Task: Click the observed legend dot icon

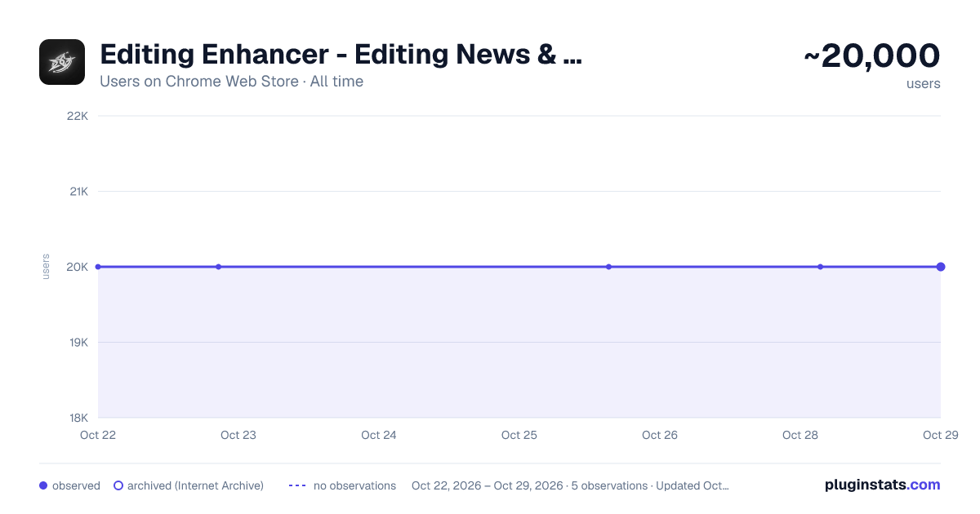Action: pyautogui.click(x=43, y=485)
